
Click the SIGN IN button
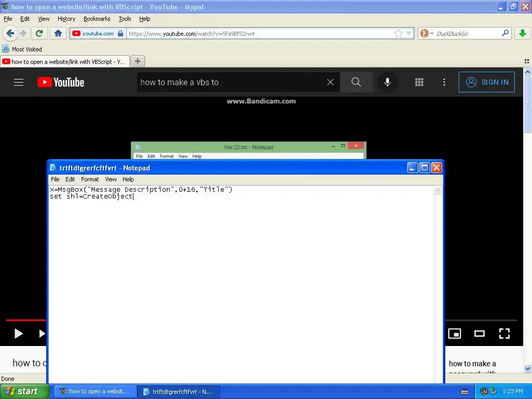click(x=486, y=82)
